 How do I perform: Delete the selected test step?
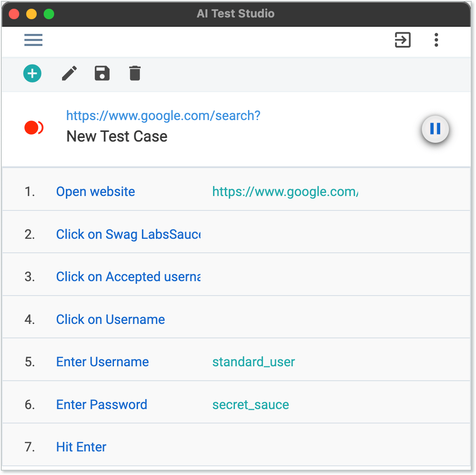pos(135,73)
